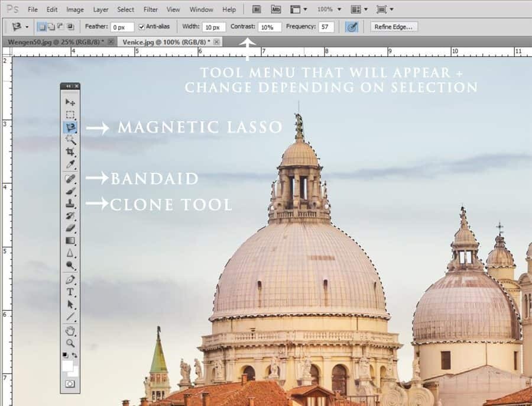This screenshot has width=532, height=406.
Task: Switch to the Wengen50.jpg tab
Action: pyautogui.click(x=56, y=42)
